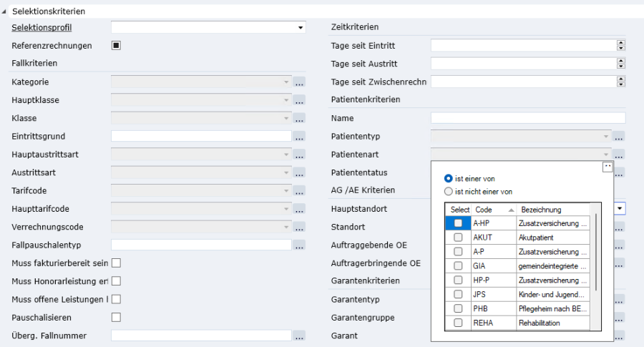Select the 'ist nicht einer von' radio option

(449, 192)
